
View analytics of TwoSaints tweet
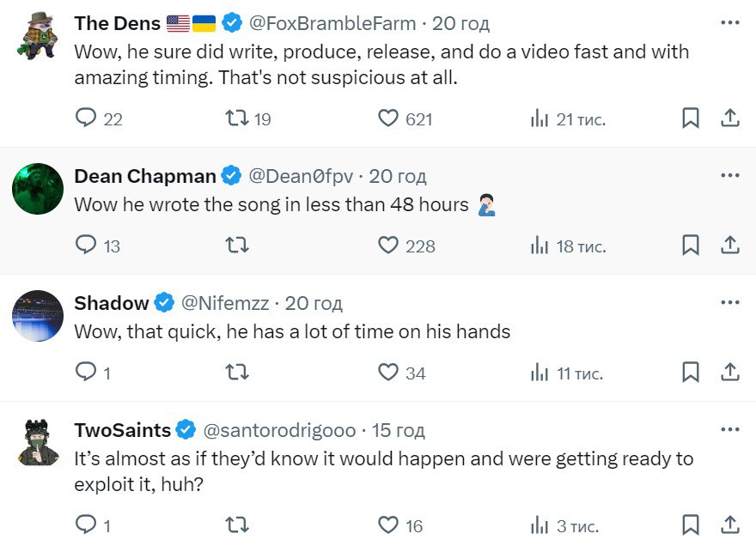click(540, 525)
